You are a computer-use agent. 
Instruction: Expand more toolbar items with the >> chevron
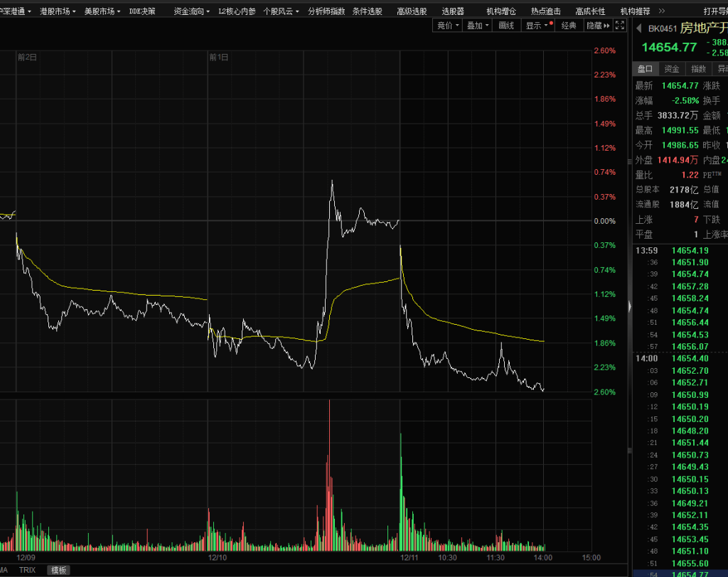pos(662,11)
